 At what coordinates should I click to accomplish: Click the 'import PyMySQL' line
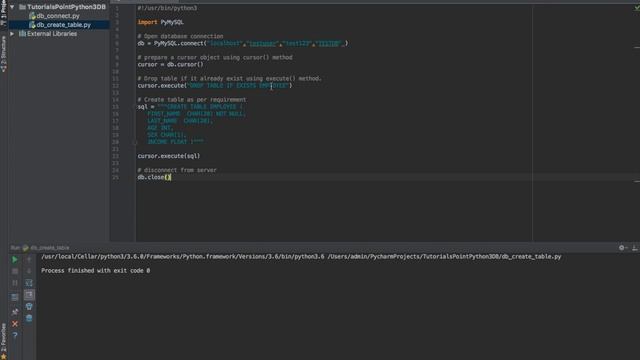(x=160, y=22)
